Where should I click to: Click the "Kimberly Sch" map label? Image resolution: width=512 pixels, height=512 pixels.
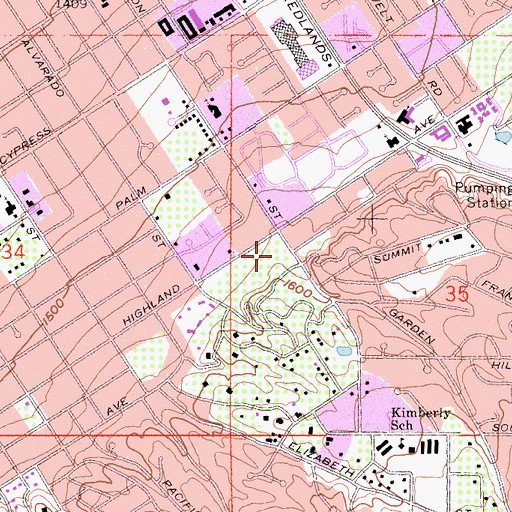pyautogui.click(x=420, y=419)
